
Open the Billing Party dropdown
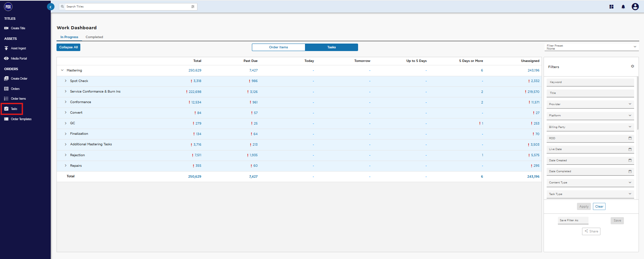pos(590,127)
